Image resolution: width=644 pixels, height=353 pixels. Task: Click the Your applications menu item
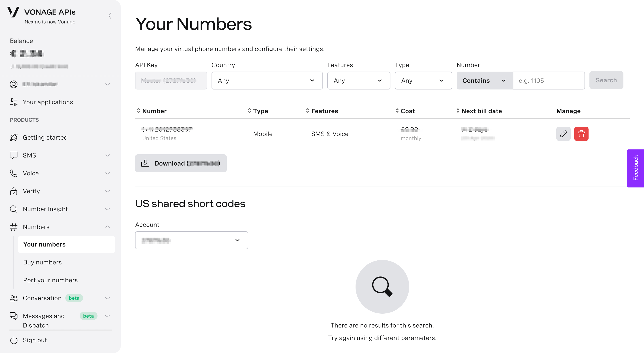[48, 102]
